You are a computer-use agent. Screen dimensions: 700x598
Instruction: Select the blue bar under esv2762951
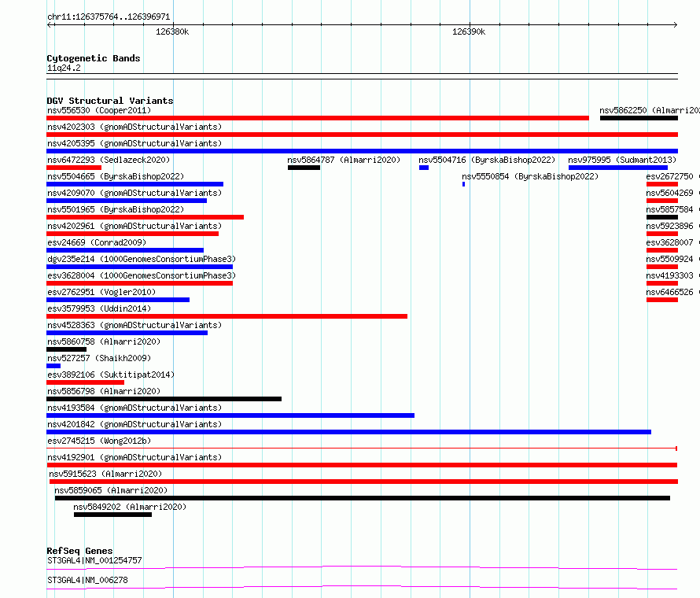coord(118,300)
